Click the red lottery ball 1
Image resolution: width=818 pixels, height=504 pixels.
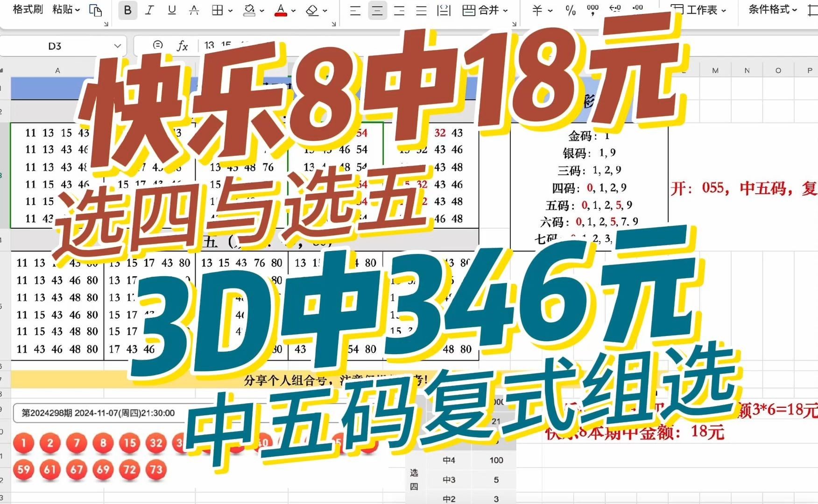[24, 443]
